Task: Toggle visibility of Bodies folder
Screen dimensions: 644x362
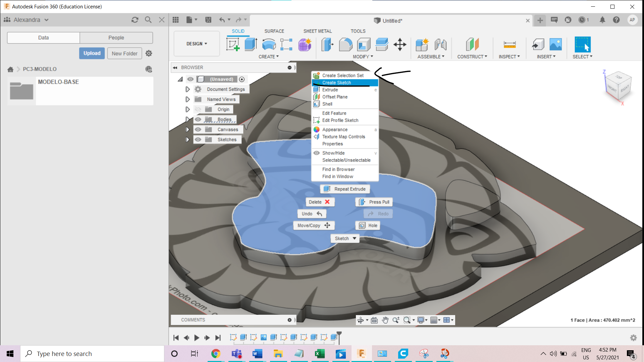Action: click(198, 119)
